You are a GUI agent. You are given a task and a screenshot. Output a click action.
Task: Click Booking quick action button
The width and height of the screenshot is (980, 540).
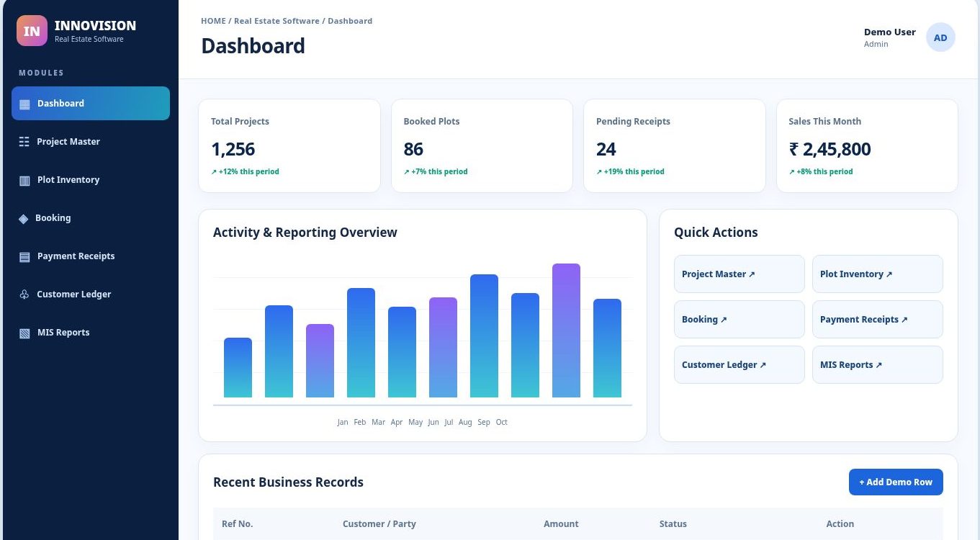tap(740, 320)
